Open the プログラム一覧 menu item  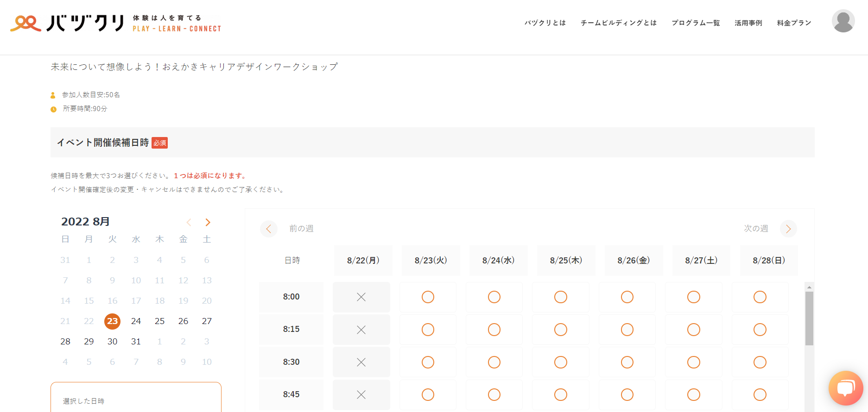(x=696, y=23)
